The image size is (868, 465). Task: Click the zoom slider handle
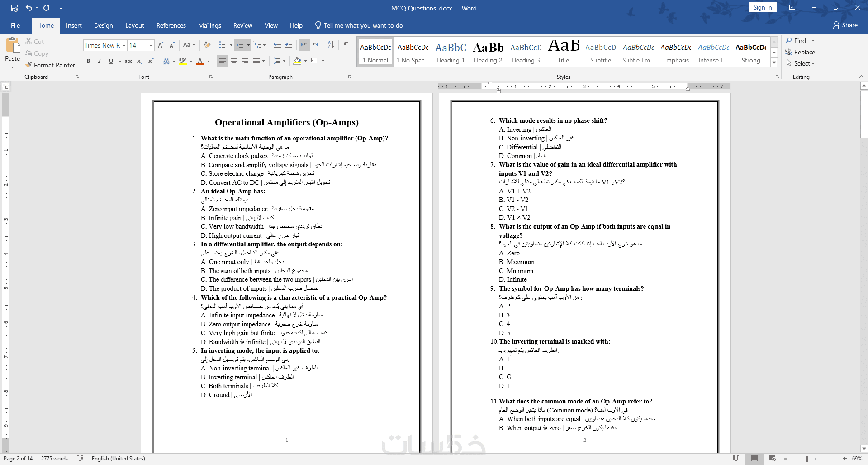pos(807,459)
